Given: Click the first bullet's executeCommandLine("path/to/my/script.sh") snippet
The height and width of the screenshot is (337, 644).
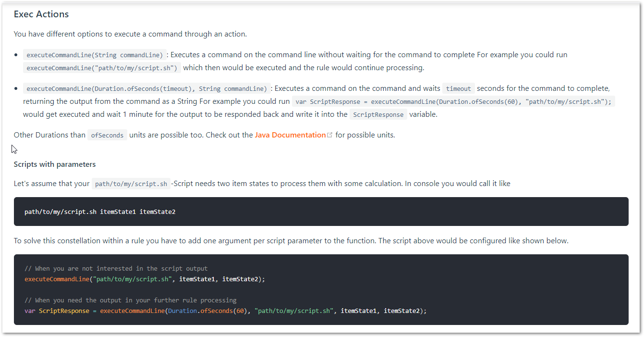Looking at the screenshot, I should point(102,68).
